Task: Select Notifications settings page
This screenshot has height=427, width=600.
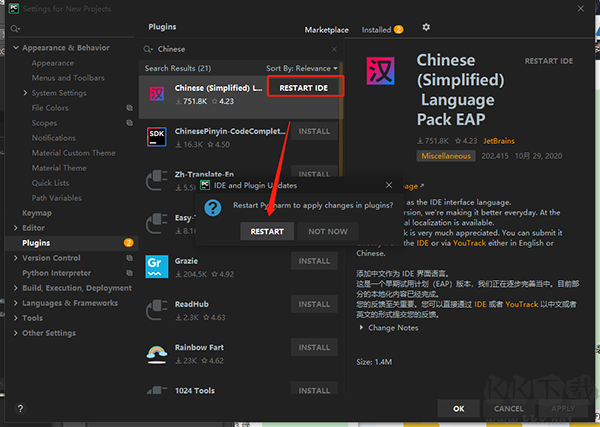Action: pos(54,138)
